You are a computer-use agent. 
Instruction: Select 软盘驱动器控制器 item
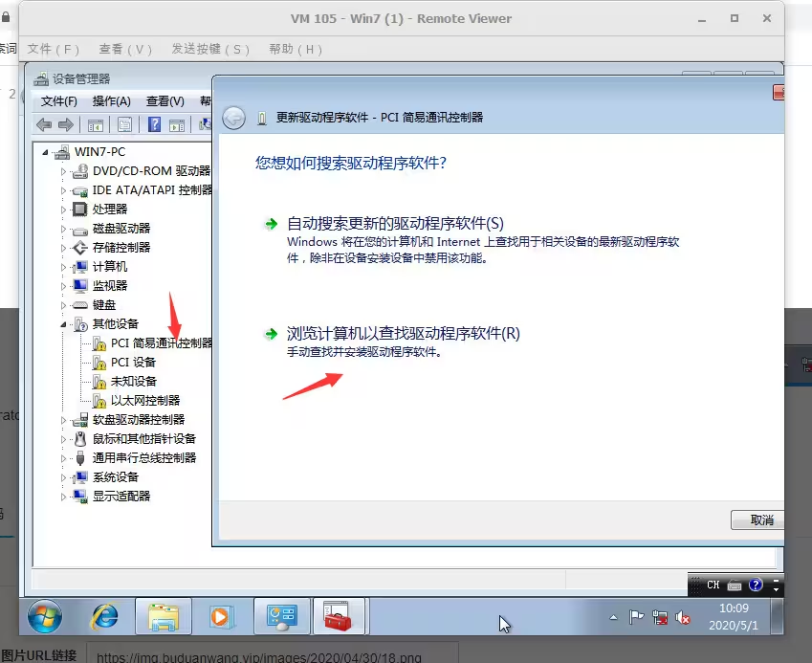[x=139, y=420]
